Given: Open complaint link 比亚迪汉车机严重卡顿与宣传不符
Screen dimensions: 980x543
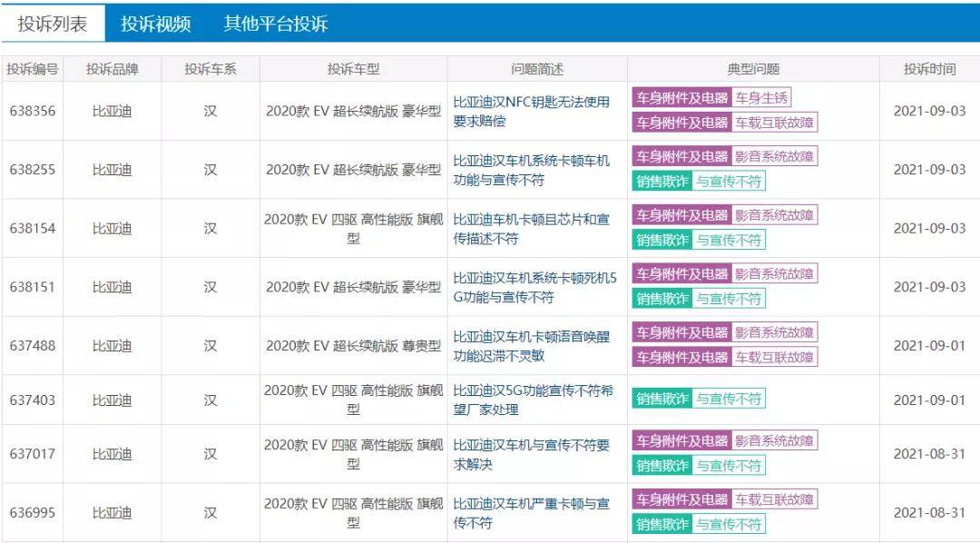Looking at the screenshot, I should click(531, 513).
